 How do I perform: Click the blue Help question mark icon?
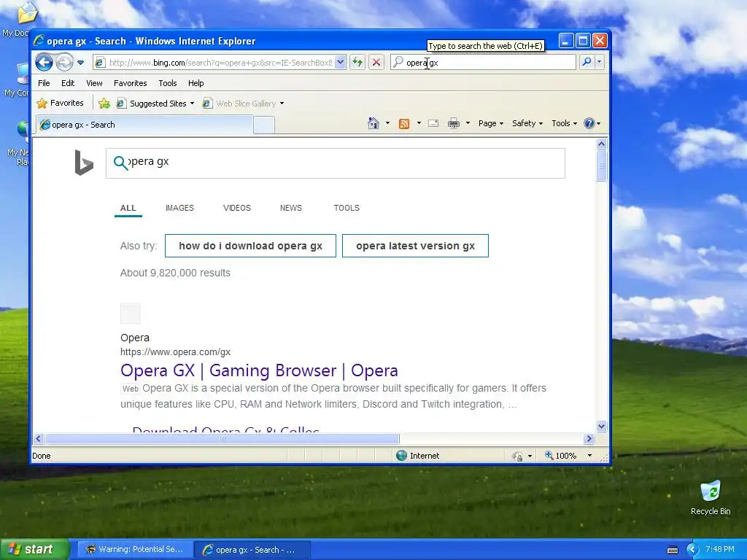coord(589,123)
